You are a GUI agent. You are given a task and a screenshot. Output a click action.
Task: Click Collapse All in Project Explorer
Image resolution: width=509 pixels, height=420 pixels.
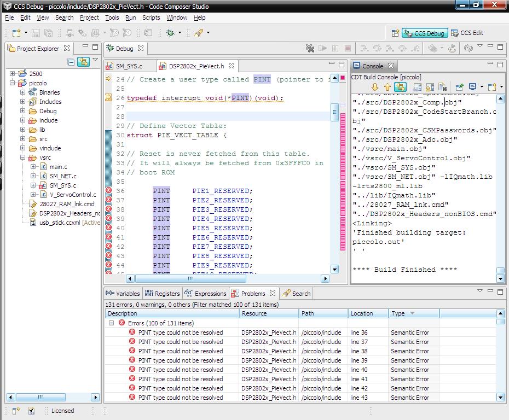(71, 62)
